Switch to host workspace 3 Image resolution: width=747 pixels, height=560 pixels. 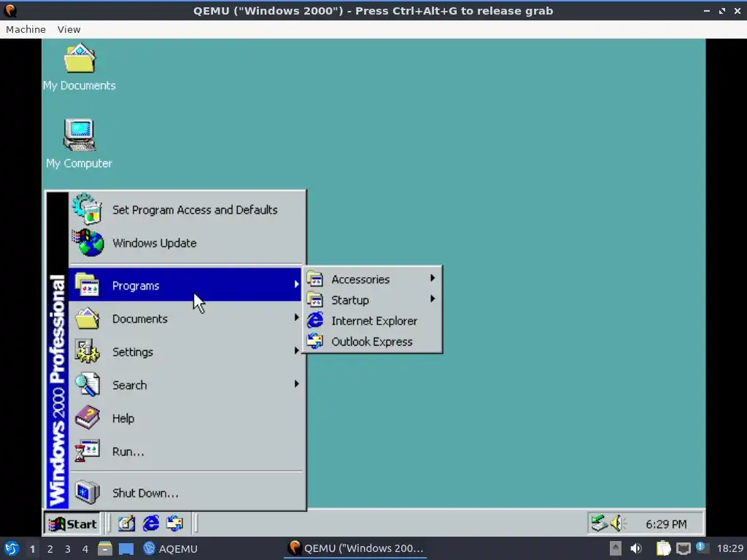68,549
